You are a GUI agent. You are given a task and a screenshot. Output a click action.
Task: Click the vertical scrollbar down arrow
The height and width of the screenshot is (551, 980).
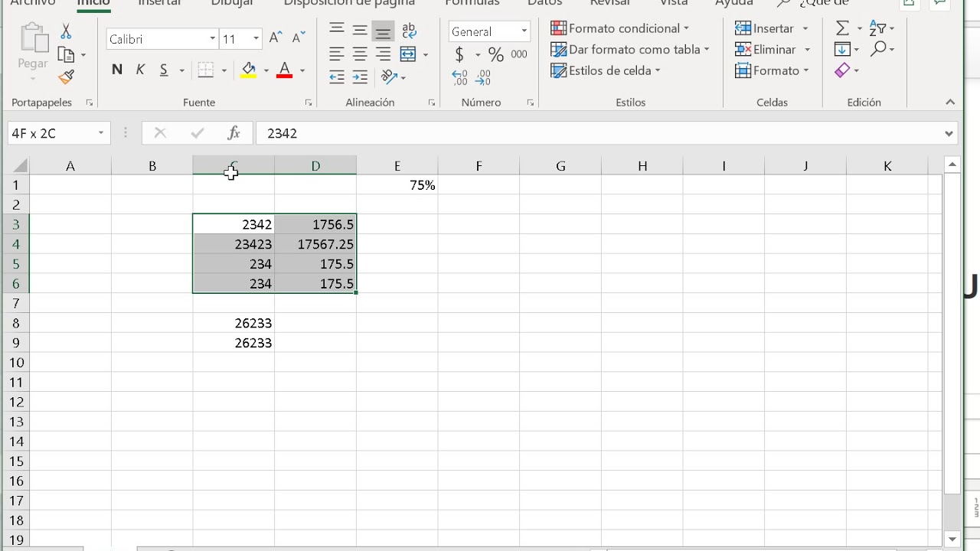952,540
